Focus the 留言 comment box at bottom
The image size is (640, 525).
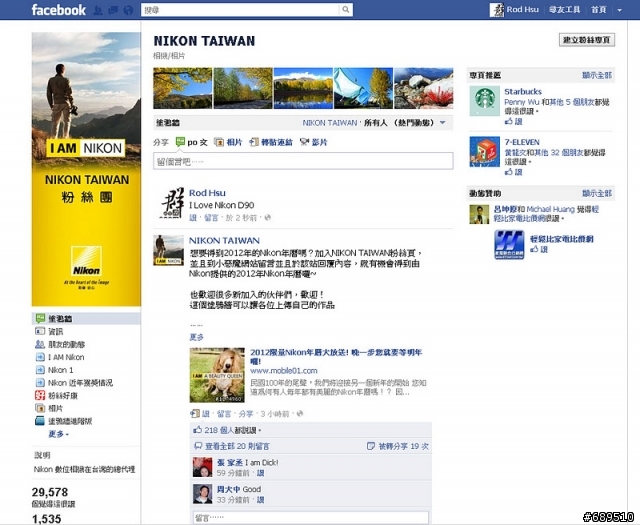[x=311, y=518]
